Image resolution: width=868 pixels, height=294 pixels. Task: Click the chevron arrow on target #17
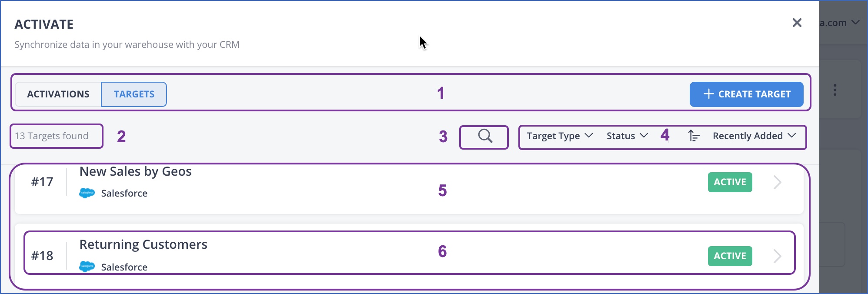777,182
